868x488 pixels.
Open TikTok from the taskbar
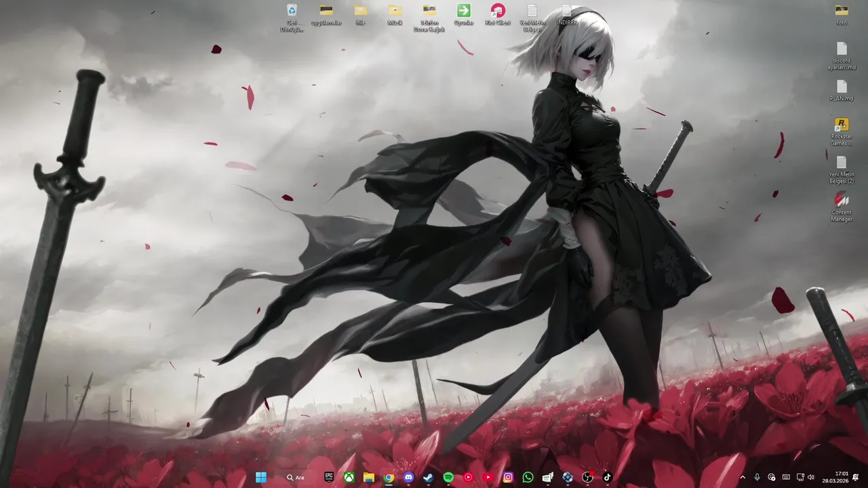coord(607,477)
